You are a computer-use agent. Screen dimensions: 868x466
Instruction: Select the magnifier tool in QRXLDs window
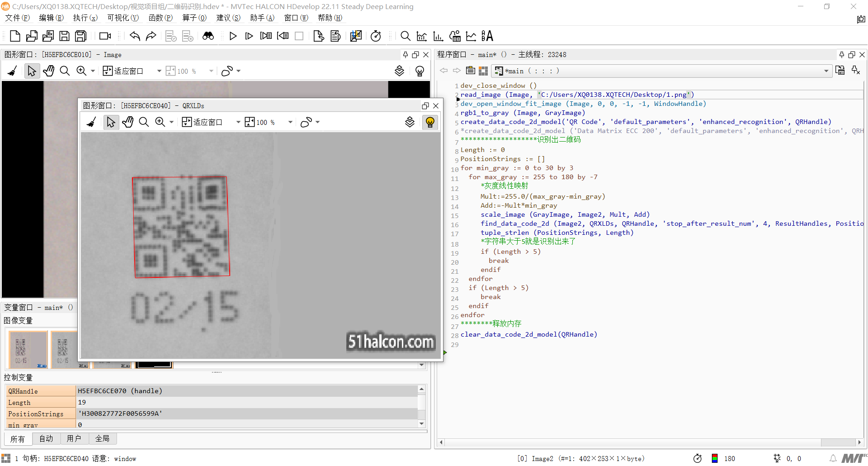tap(144, 122)
